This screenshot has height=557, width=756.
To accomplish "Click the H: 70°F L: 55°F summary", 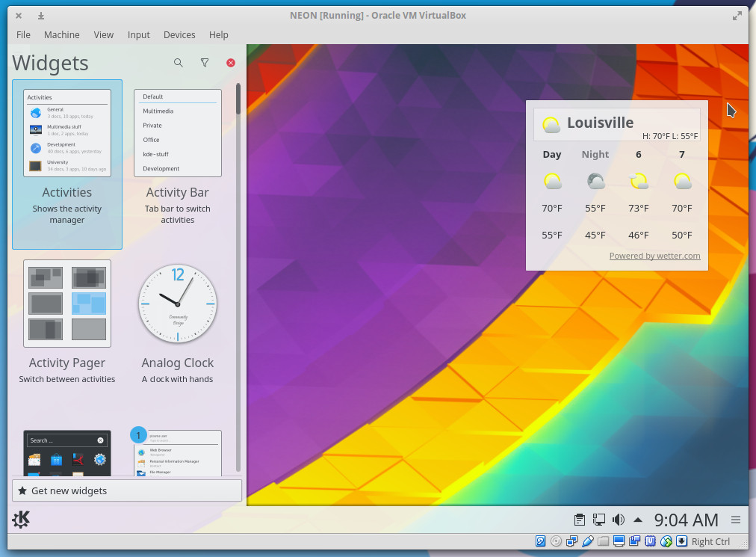I will pyautogui.click(x=669, y=136).
